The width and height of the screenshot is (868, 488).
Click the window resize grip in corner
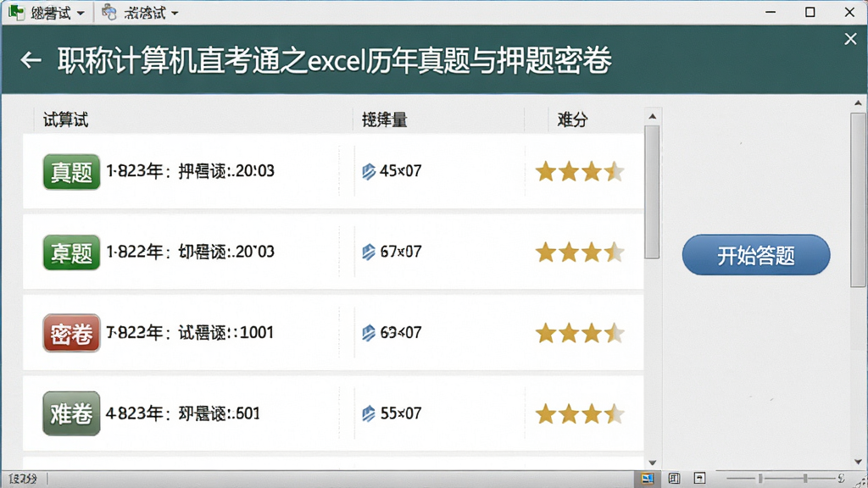[862, 482]
